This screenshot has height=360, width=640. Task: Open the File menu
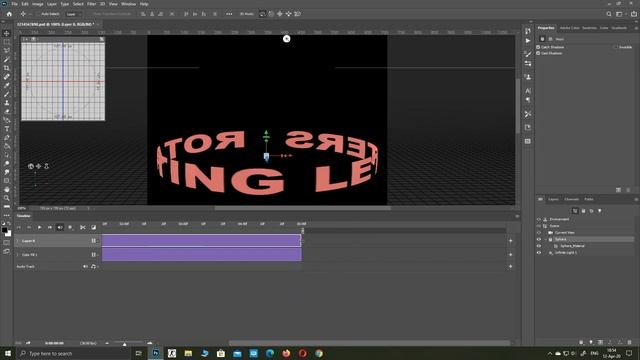pyautogui.click(x=14, y=4)
